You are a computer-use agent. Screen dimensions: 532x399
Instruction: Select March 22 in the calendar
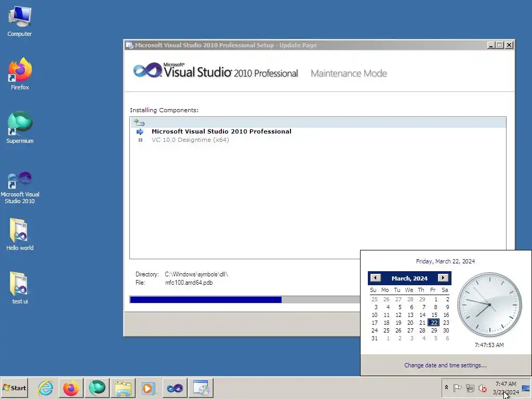coord(434,323)
